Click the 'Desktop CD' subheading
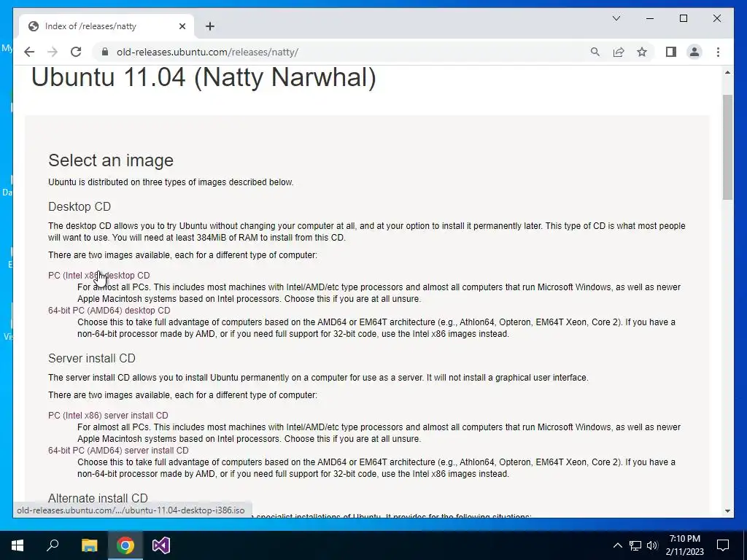The width and height of the screenshot is (747, 560). click(x=80, y=206)
